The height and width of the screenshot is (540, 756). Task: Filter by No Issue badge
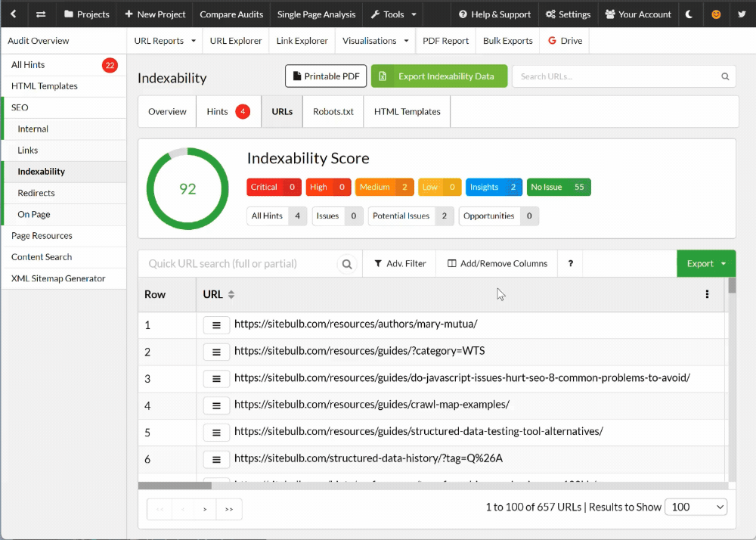click(x=559, y=187)
